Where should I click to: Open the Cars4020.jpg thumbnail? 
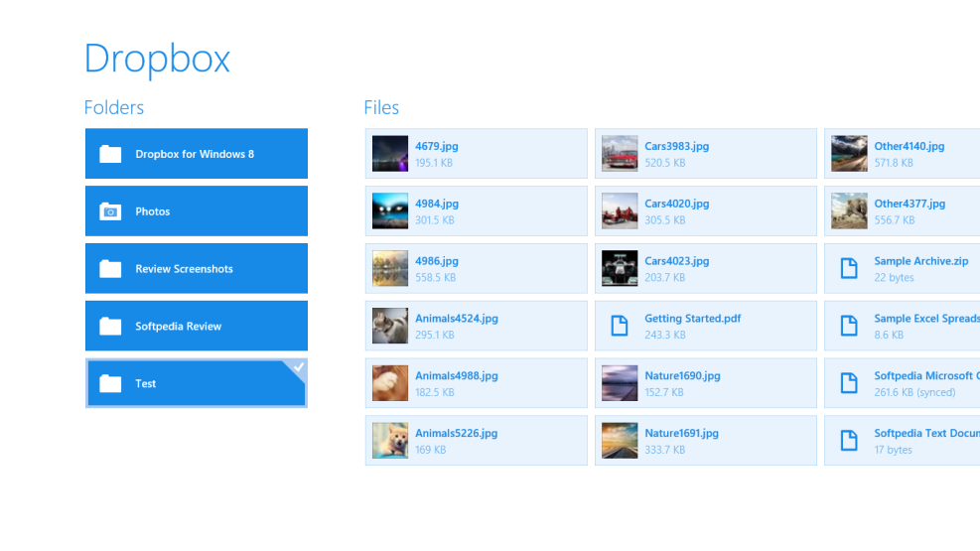point(620,211)
